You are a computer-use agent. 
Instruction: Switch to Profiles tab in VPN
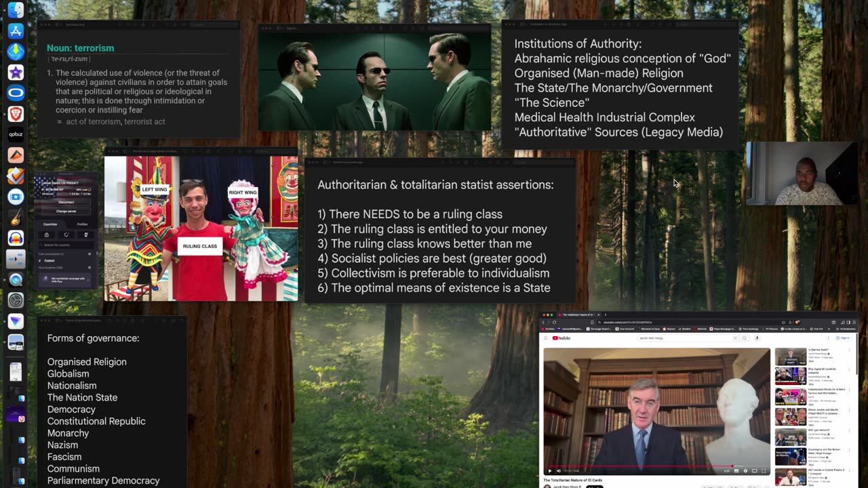pos(82,224)
